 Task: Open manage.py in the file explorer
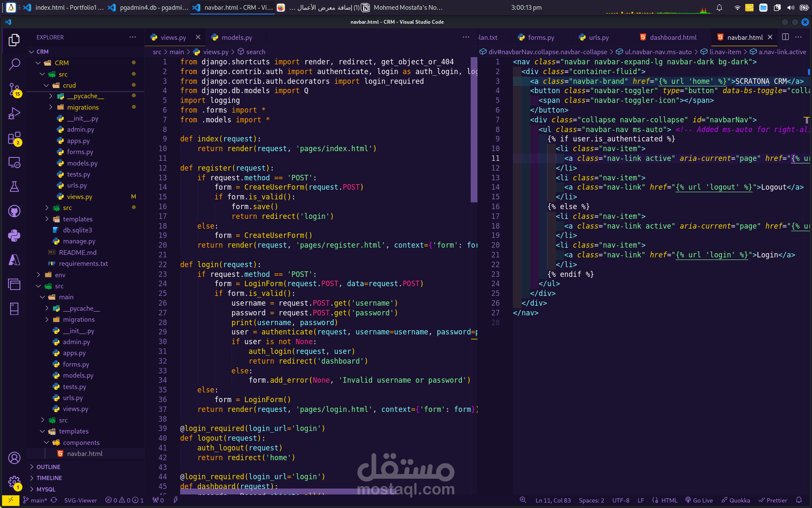(x=79, y=241)
